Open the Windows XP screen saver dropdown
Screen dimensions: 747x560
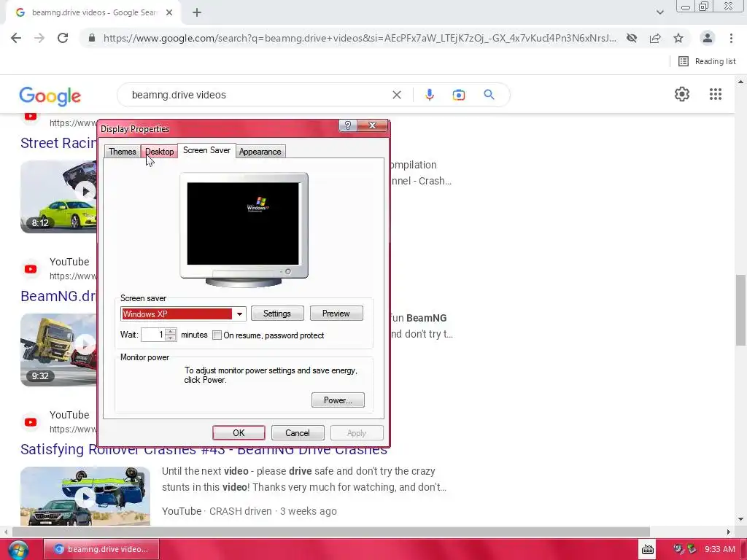[239, 314]
